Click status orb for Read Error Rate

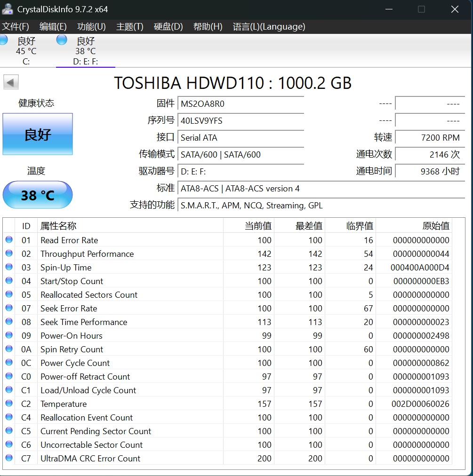9,240
